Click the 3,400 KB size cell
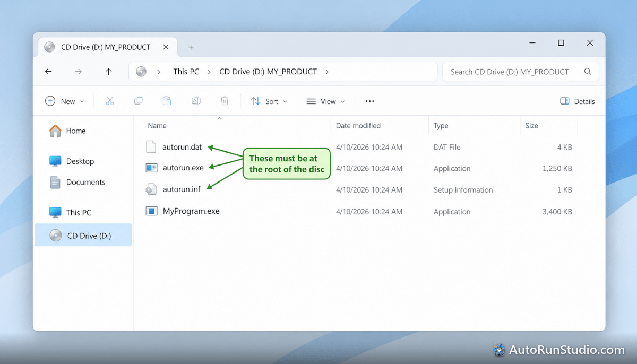The height and width of the screenshot is (364, 637). [557, 211]
